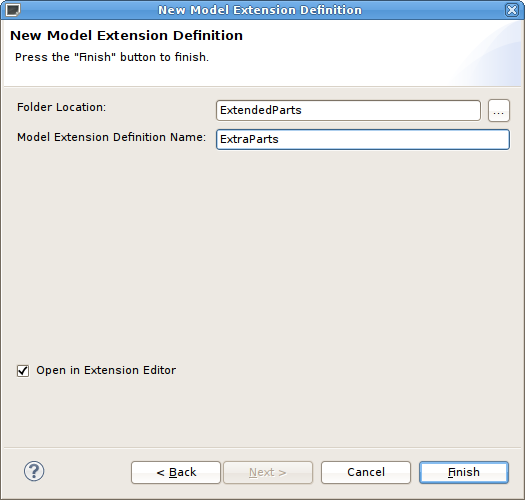Click the "Open in Extension Editor" label text
Viewport: 525px width, 500px height.
point(106,370)
